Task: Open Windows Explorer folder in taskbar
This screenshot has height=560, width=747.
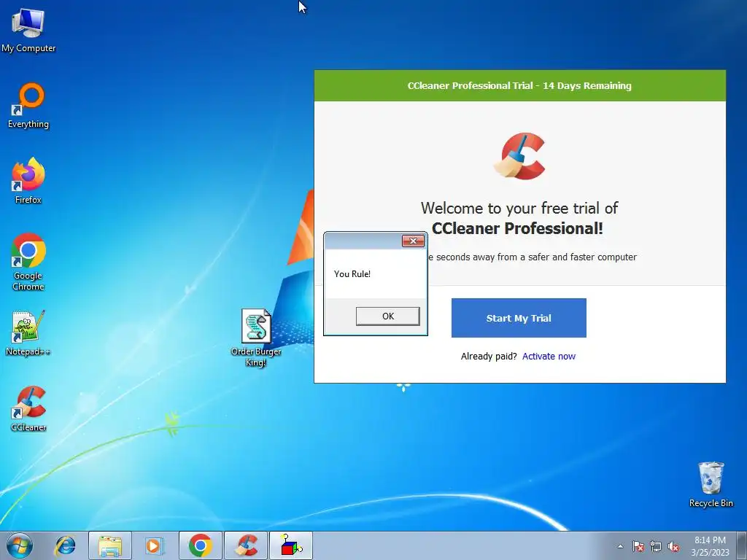Action: [x=110, y=545]
